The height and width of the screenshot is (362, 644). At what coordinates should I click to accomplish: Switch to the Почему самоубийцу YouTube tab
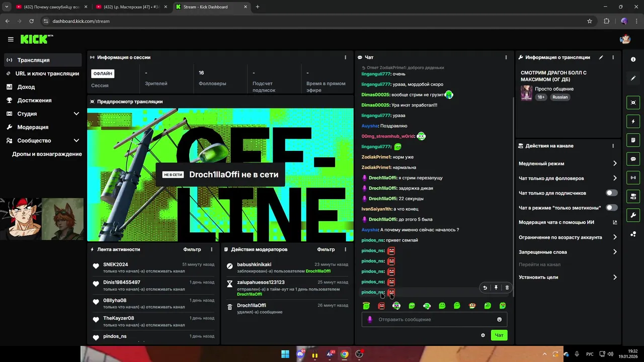point(51,7)
